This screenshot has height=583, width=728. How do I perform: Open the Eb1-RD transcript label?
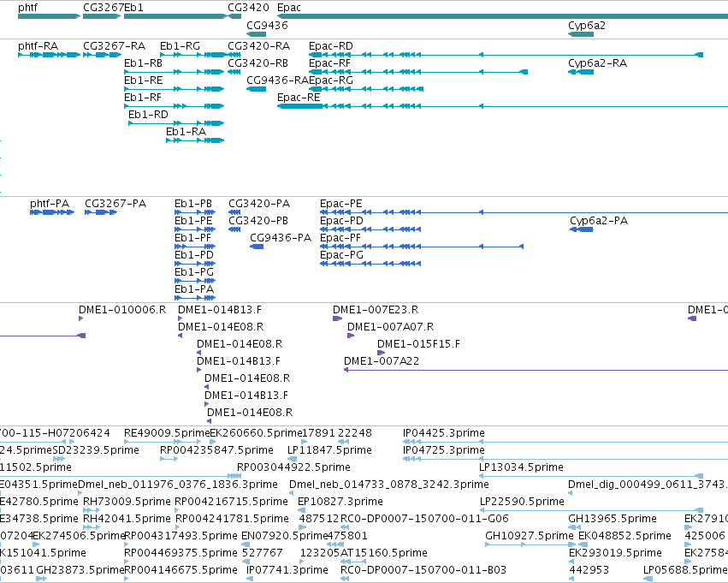[148, 115]
